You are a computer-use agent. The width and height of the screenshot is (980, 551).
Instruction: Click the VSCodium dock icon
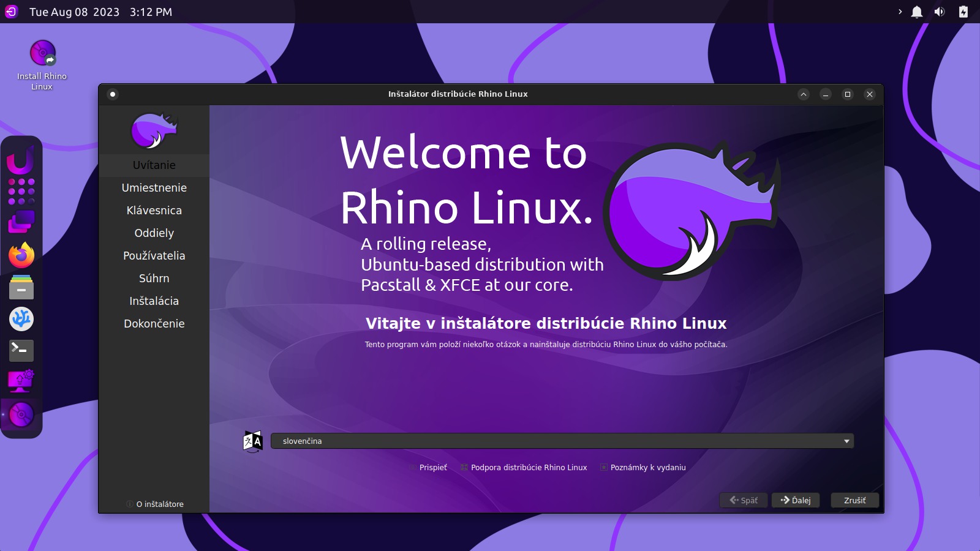point(21,319)
